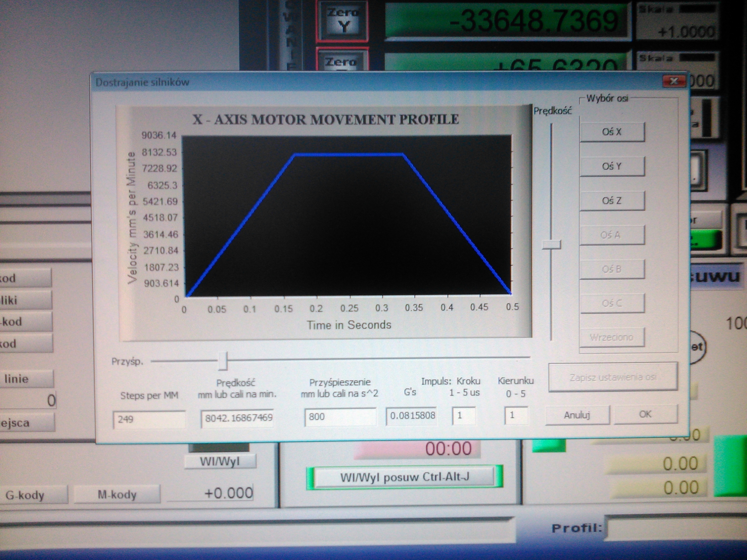The image size is (747, 560).
Task: Click the 00:00 timer display
Action: (x=417, y=449)
